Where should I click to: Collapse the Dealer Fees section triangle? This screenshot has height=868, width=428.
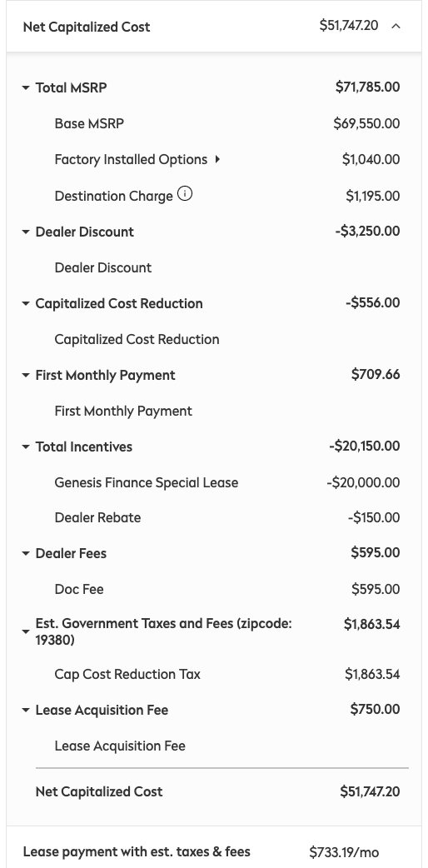(x=26, y=554)
